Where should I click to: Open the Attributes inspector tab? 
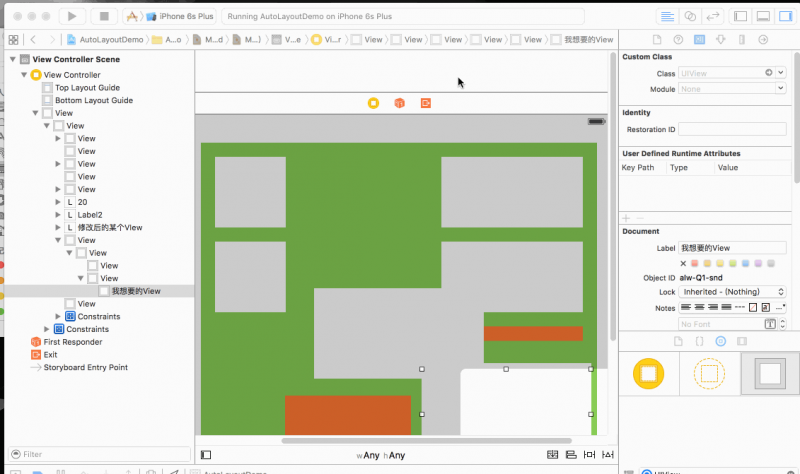point(722,39)
